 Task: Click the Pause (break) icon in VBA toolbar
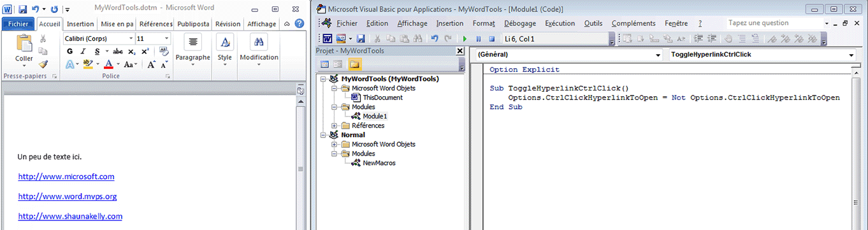pyautogui.click(x=479, y=39)
